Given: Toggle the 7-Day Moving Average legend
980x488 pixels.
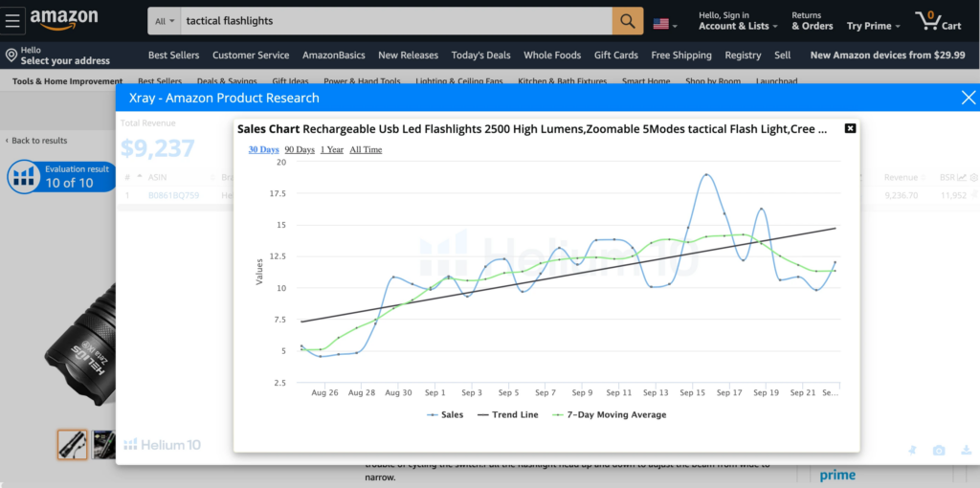Looking at the screenshot, I should [x=609, y=414].
